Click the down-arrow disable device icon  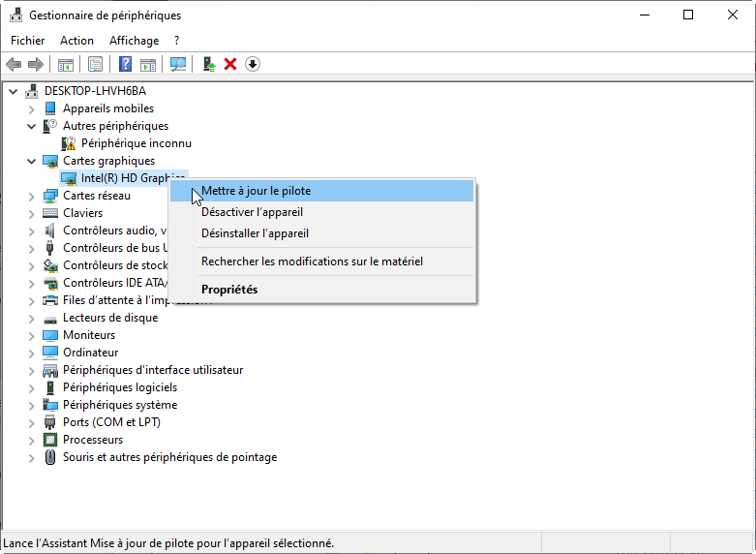click(x=253, y=64)
